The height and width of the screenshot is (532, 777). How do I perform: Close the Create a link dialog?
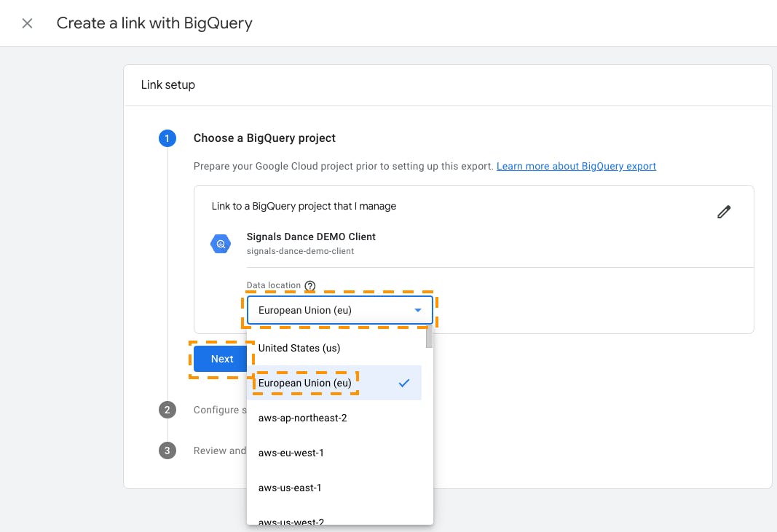tap(27, 23)
